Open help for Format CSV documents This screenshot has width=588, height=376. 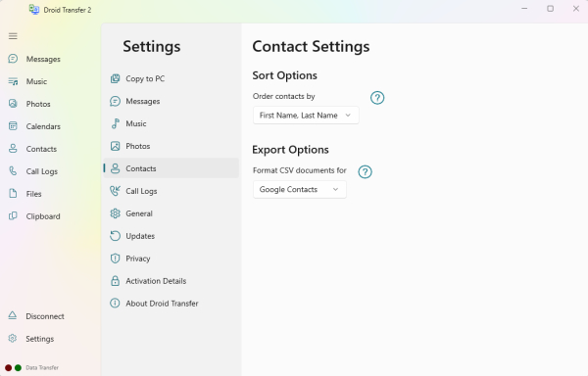[x=365, y=172]
